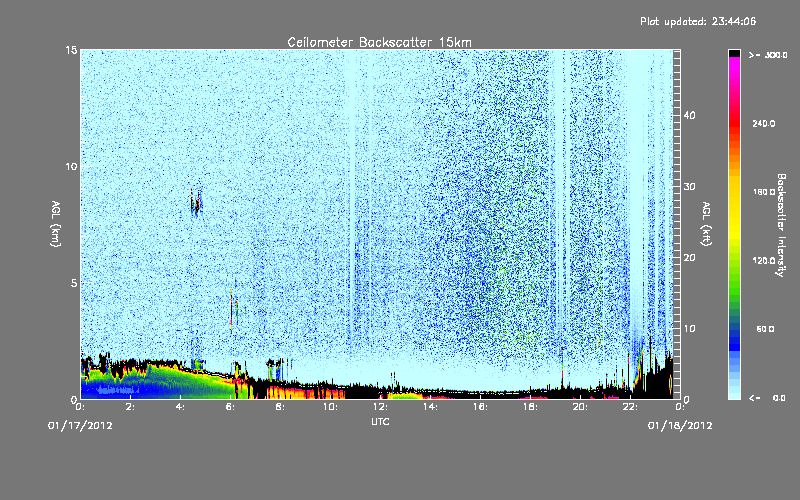Viewport: 800px width, 500px height.
Task: Click the 'Backscatter Intensity' colorbar label
Action: pos(780,225)
